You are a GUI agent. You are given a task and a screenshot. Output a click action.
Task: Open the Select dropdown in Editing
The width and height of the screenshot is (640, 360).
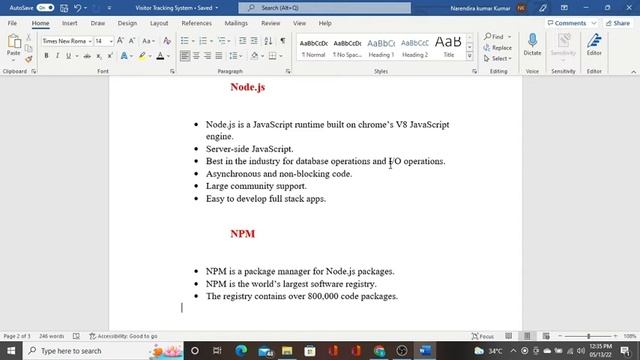point(498,59)
